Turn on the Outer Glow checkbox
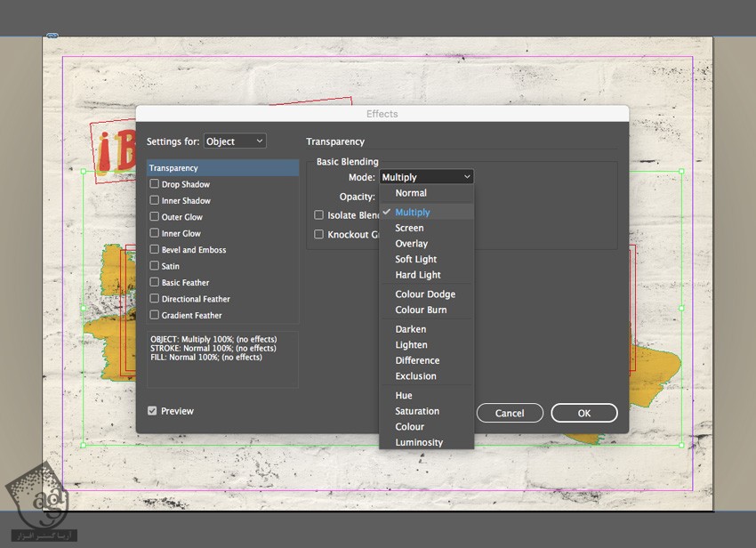 (155, 217)
